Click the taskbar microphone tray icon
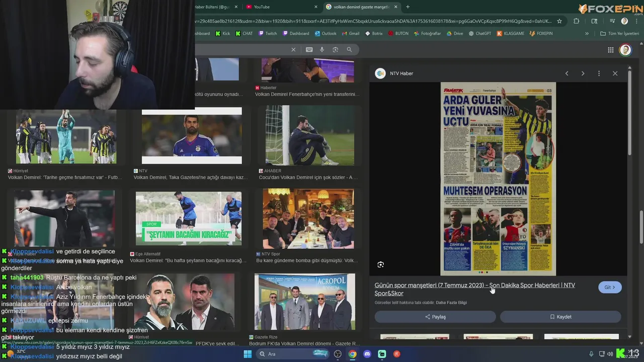This screenshot has width=644, height=362. tap(591, 354)
